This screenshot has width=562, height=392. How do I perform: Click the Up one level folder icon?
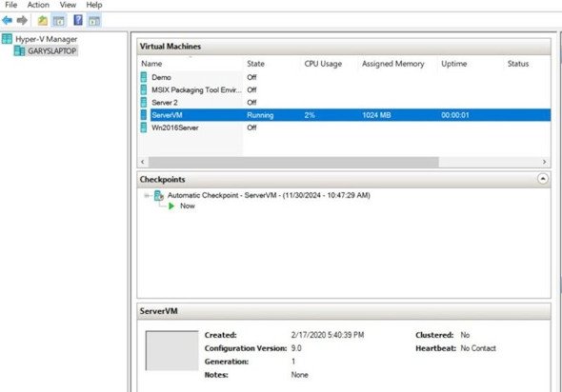(43, 20)
